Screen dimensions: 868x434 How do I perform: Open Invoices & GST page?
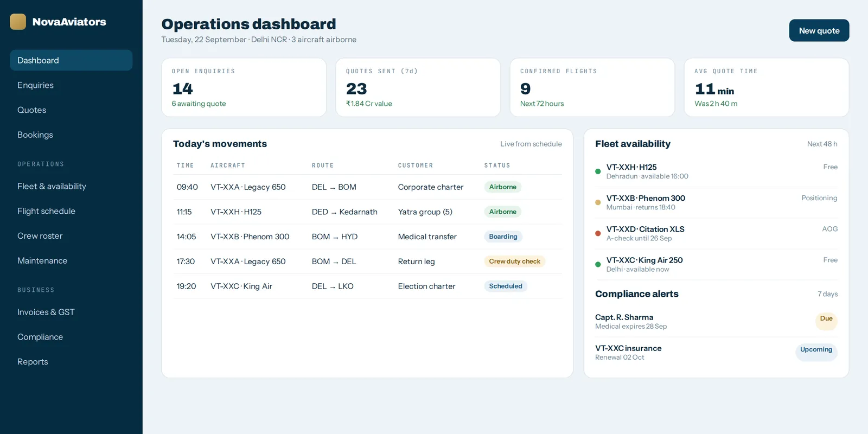click(x=71, y=312)
